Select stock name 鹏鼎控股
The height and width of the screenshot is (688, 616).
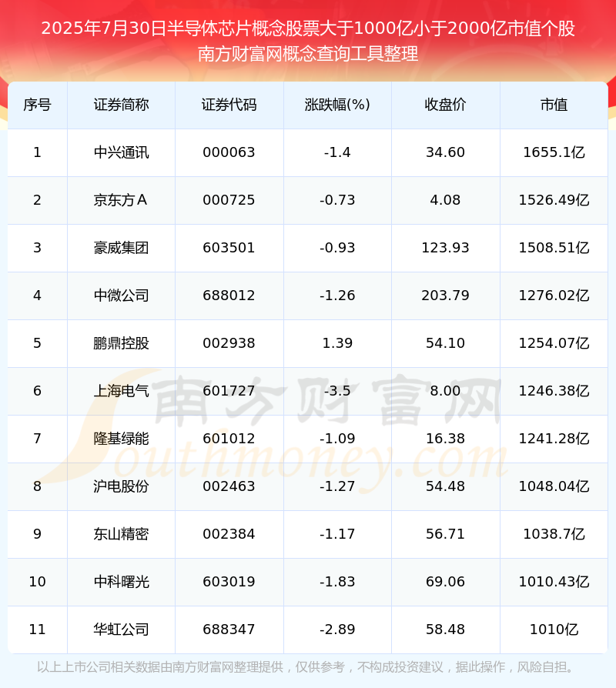click(x=121, y=343)
